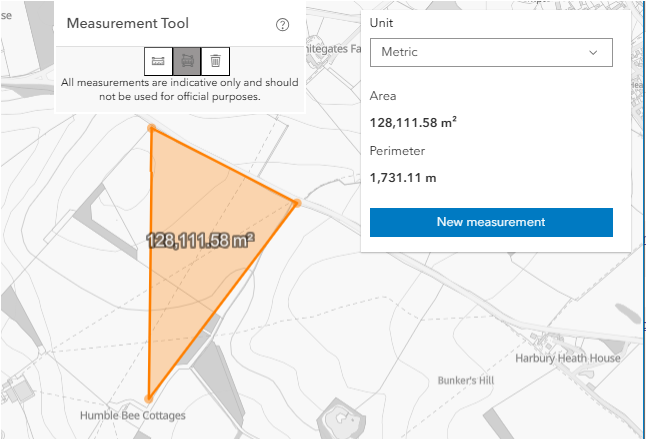Click Humble Bee Cottages map label

[x=132, y=415]
